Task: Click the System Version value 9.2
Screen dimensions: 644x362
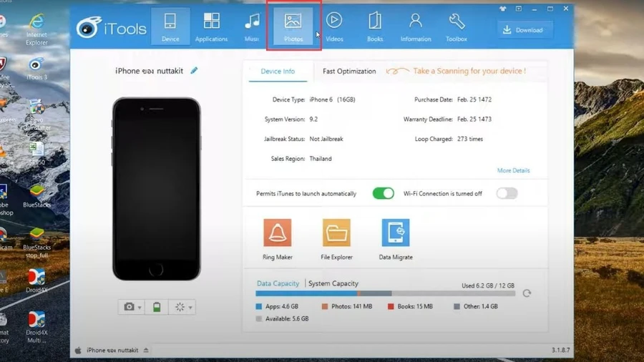Action: 313,119
